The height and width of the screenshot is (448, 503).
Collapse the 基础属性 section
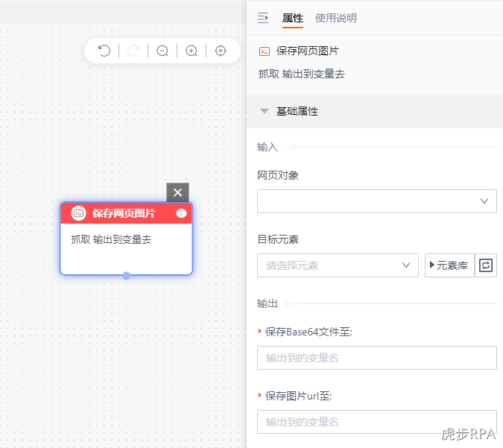click(265, 111)
